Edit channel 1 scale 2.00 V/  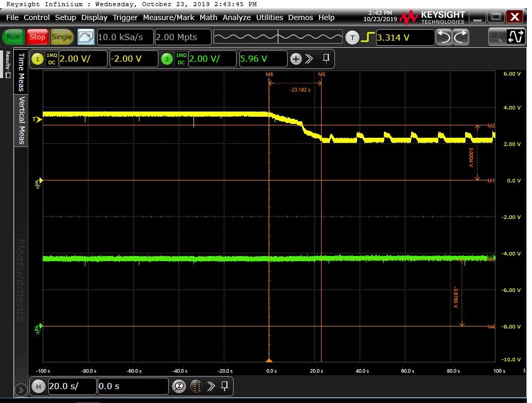tap(83, 59)
